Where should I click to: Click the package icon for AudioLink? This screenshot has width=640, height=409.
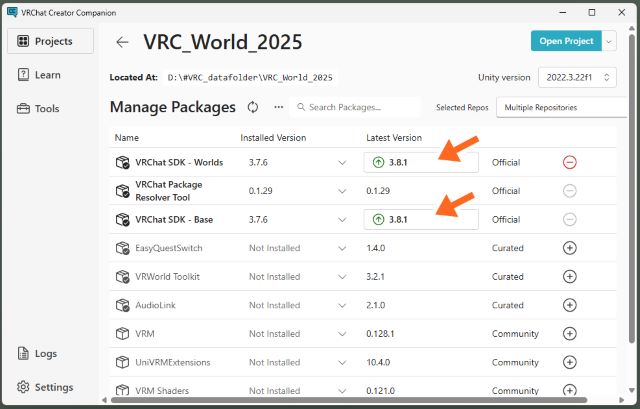tap(122, 305)
